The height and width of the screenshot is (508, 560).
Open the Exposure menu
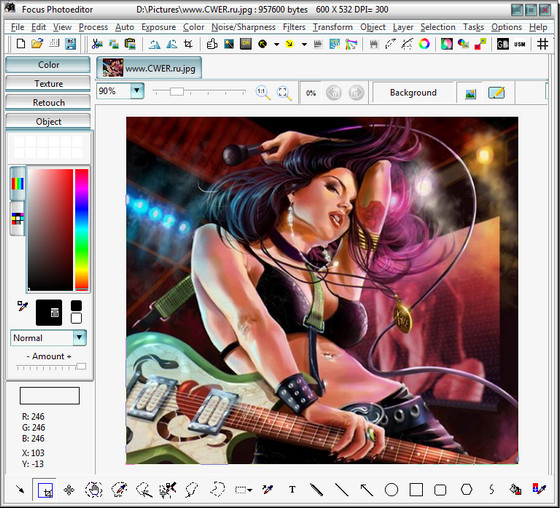point(158,27)
